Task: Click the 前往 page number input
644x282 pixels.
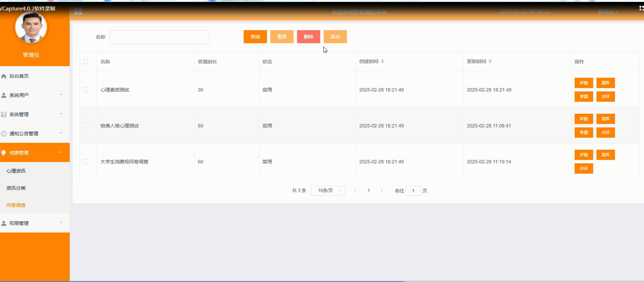Action: pyautogui.click(x=413, y=191)
